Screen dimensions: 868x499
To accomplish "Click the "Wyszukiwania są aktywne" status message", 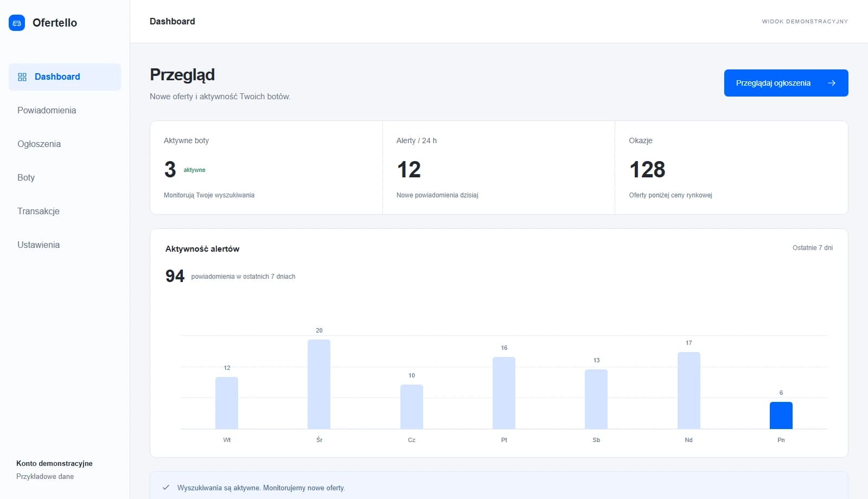I will [261, 488].
